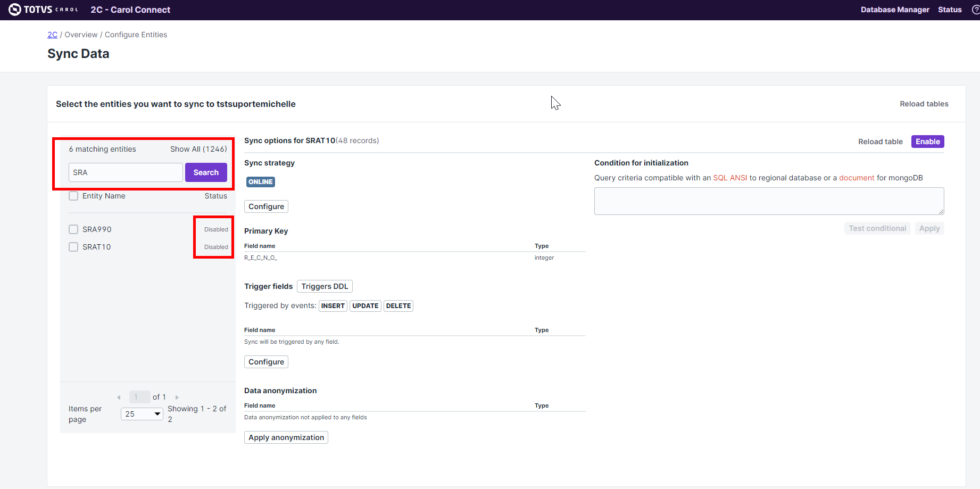
Task: Click Configure under Sync strategy
Action: click(x=266, y=206)
